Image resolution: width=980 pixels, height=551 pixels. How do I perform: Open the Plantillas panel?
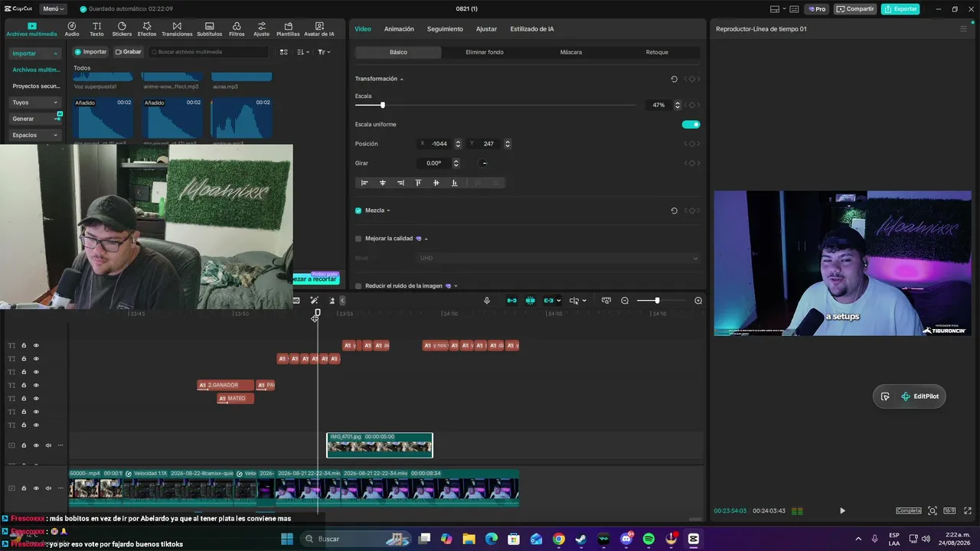[288, 29]
